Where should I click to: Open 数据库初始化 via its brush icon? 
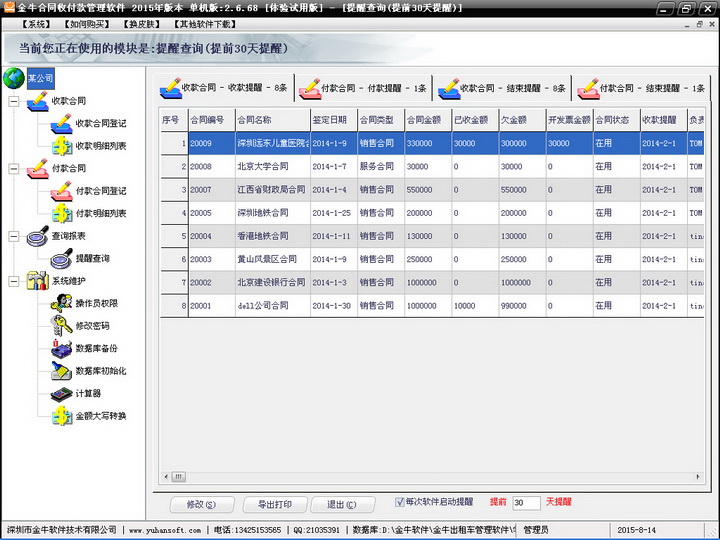(x=62, y=371)
